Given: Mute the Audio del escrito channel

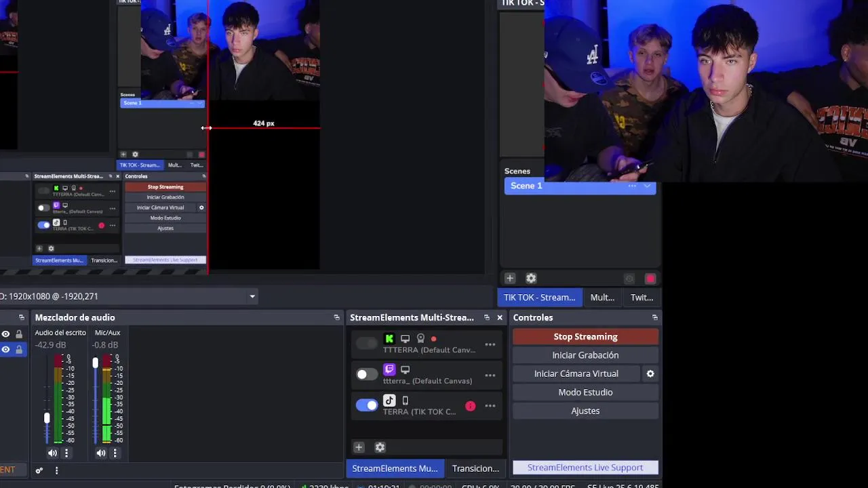Looking at the screenshot, I should [x=52, y=453].
